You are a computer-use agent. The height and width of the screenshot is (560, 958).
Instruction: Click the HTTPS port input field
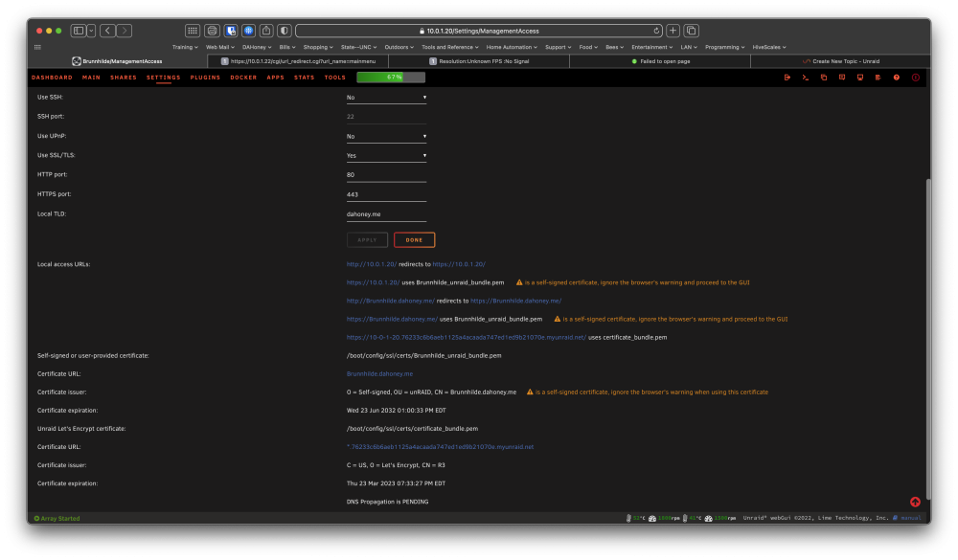coord(386,194)
